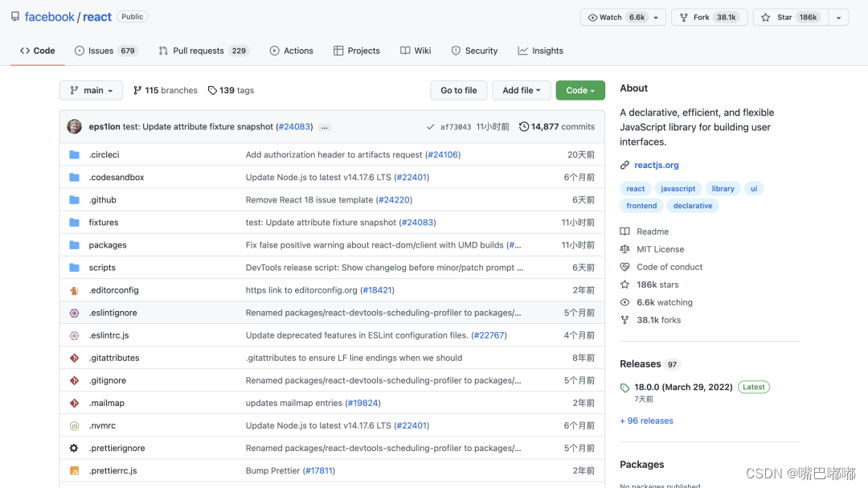Image resolution: width=868 pixels, height=488 pixels.
Task: Open the Insights tab
Action: click(541, 51)
